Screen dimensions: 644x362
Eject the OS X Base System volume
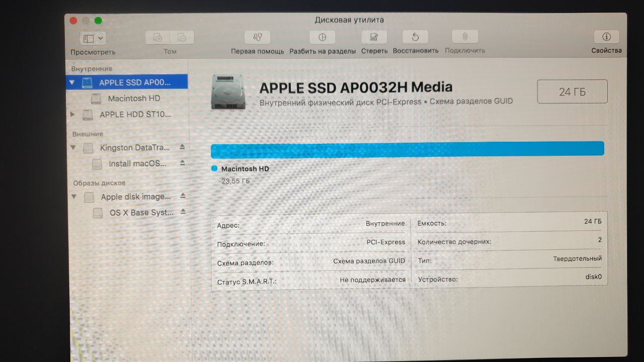click(x=183, y=212)
